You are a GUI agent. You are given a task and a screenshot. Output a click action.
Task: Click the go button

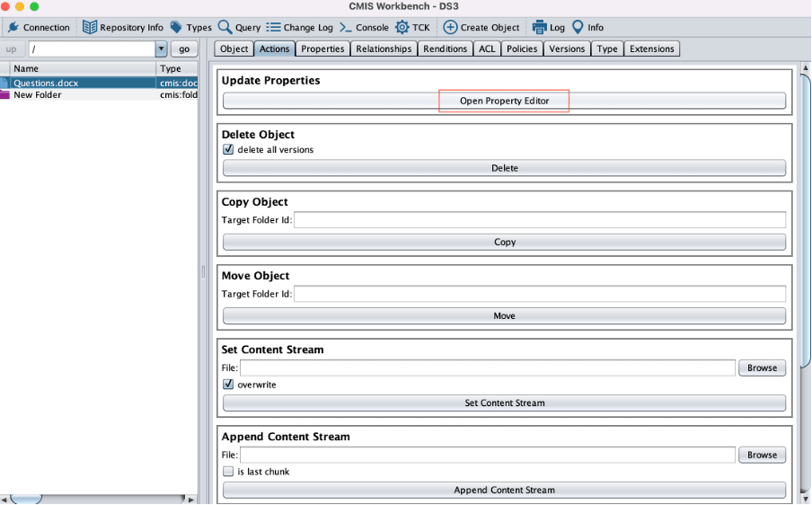[184, 49]
